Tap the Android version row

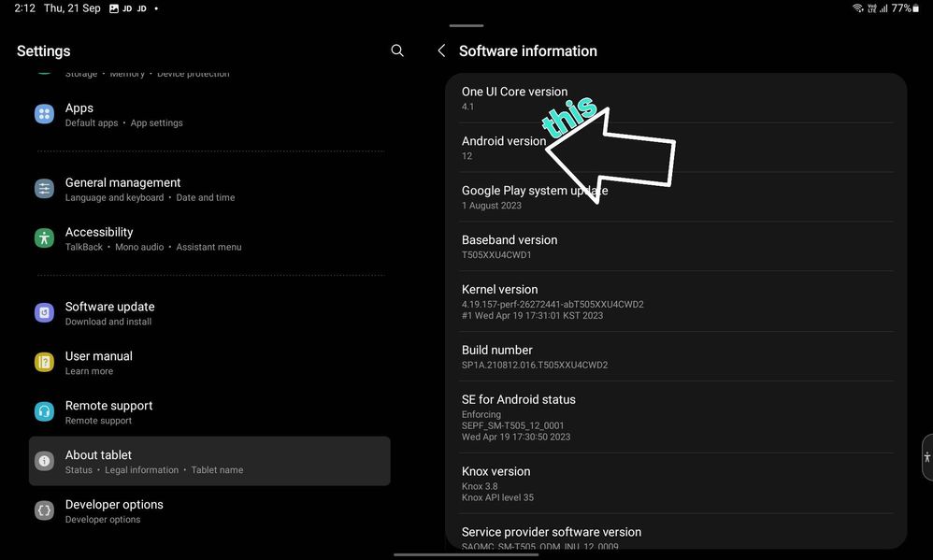[x=676, y=148]
